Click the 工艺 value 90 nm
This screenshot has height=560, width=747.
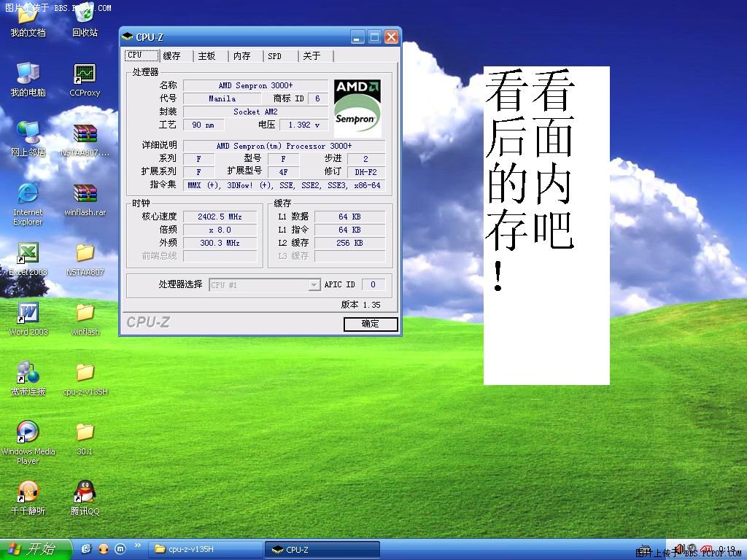pos(204,125)
